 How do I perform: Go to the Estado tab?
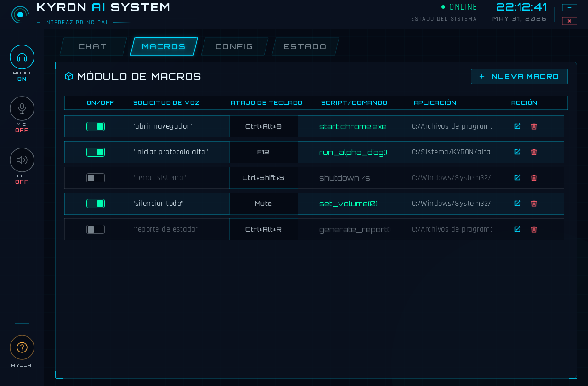point(305,46)
